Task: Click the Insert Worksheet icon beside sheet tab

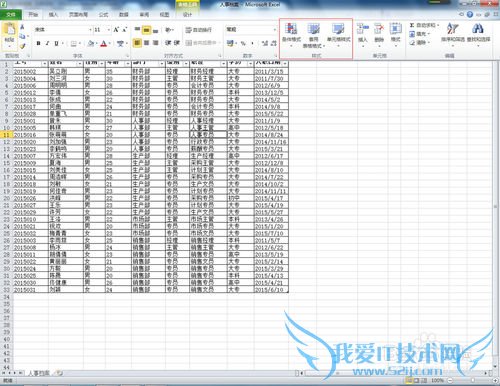Action: coord(59,373)
